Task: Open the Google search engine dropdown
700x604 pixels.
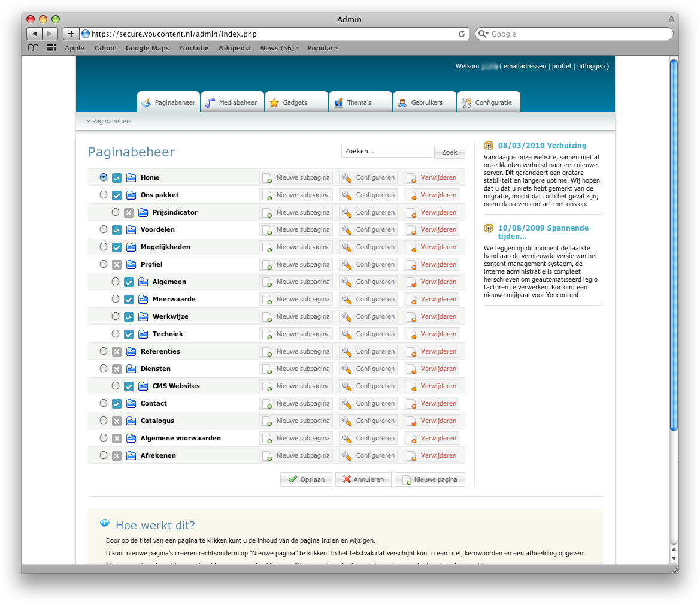Action: coord(483,34)
